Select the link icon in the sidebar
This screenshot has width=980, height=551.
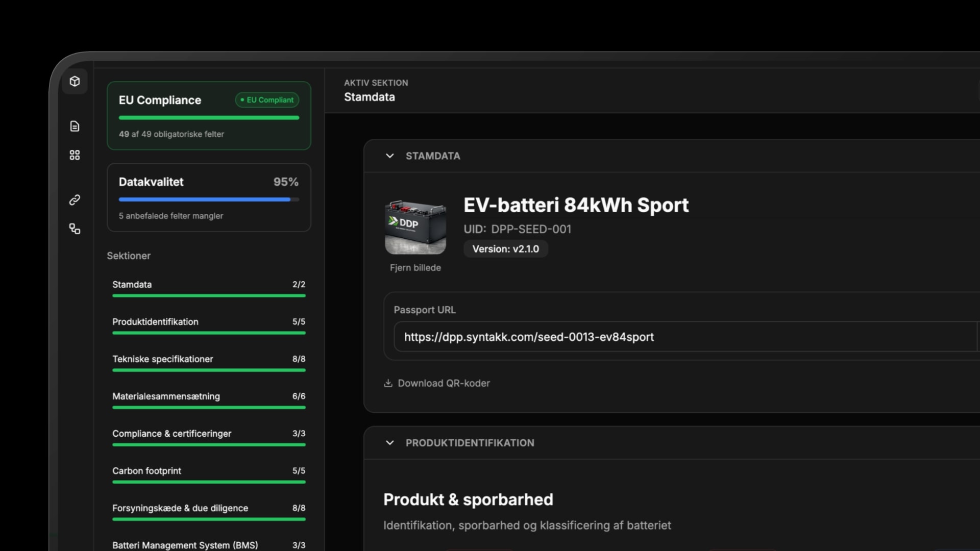coord(75,200)
